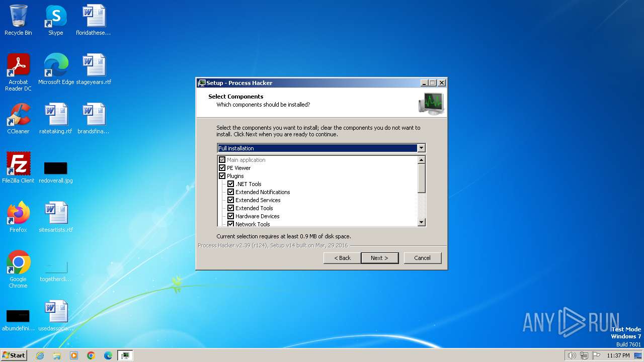Open sitesartists.rtf document icon

point(55,217)
